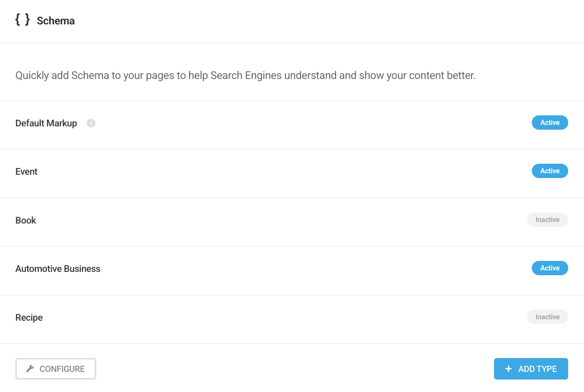Toggle the Default Markup Active badge
Screen dimensions: 584x392
(550, 123)
